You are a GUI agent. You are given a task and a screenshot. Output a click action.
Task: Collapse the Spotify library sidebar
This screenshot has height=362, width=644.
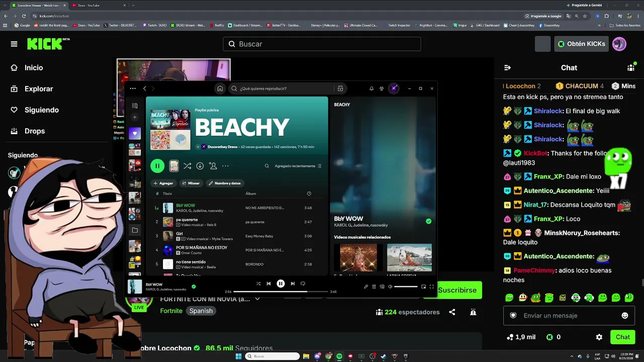pyautogui.click(x=134, y=106)
